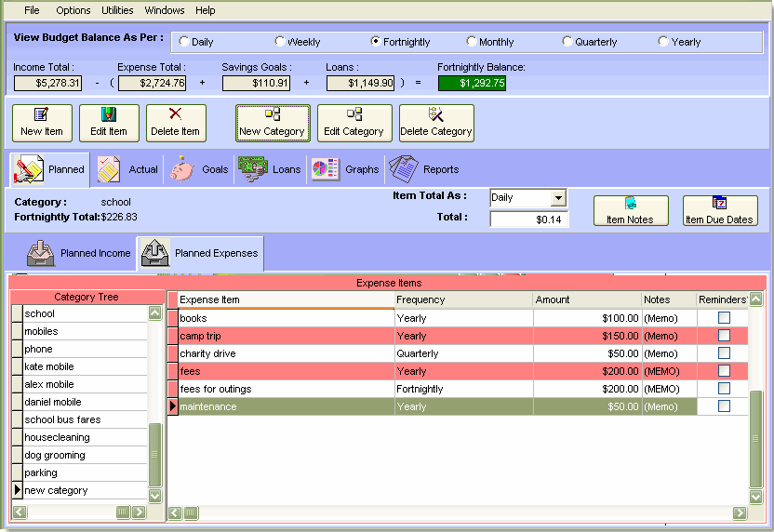Tick the Reminders checkbox for fees
The height and width of the screenshot is (532, 774).
point(724,370)
